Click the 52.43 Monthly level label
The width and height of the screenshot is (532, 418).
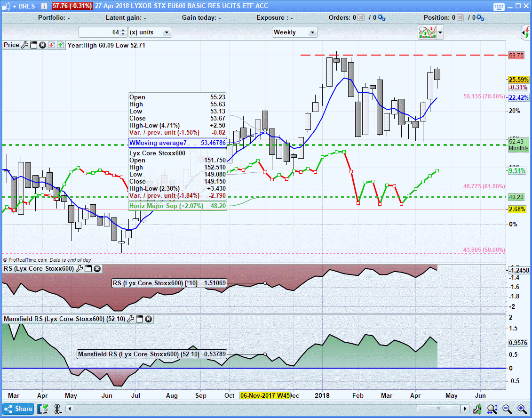(518, 145)
